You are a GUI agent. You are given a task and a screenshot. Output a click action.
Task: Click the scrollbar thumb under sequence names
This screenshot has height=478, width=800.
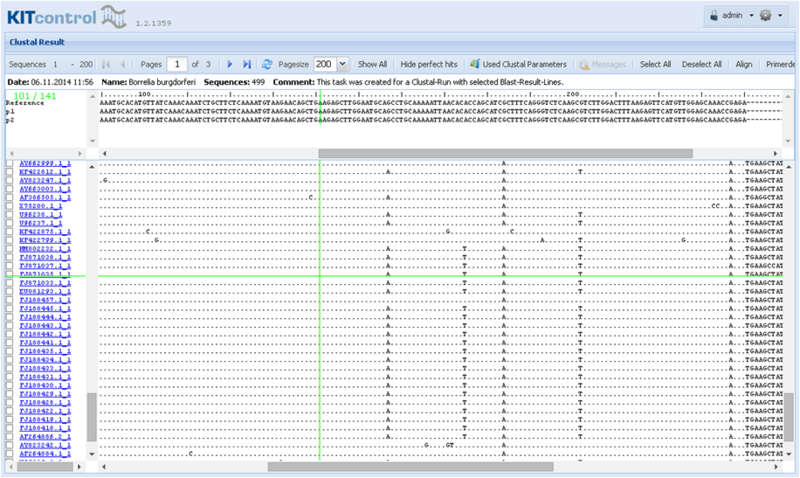(45, 466)
